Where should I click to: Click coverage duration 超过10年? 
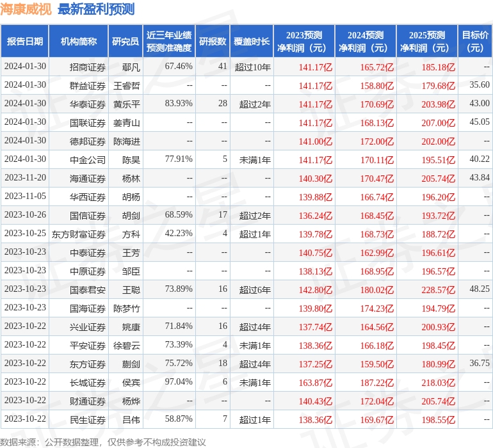[252, 67]
